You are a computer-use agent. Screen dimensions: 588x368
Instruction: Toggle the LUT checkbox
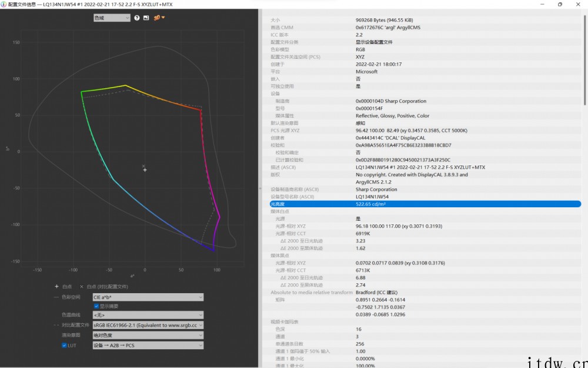click(64, 346)
